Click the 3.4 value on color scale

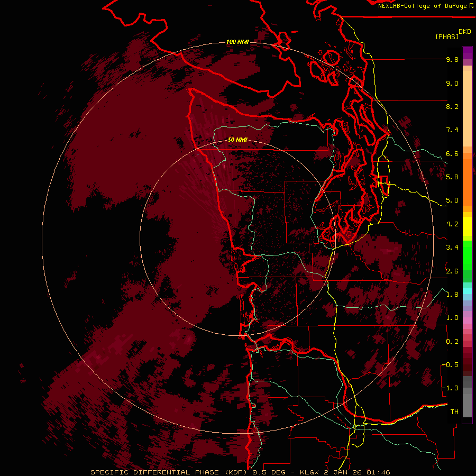tap(452, 248)
